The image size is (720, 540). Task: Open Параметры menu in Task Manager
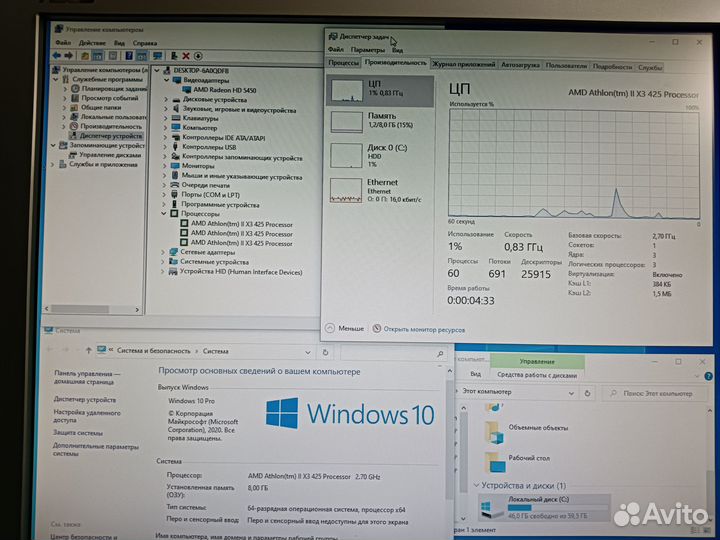[x=367, y=50]
